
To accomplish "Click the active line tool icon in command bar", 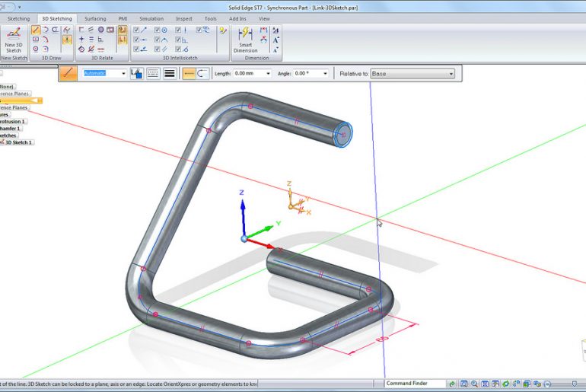I will click(x=68, y=74).
